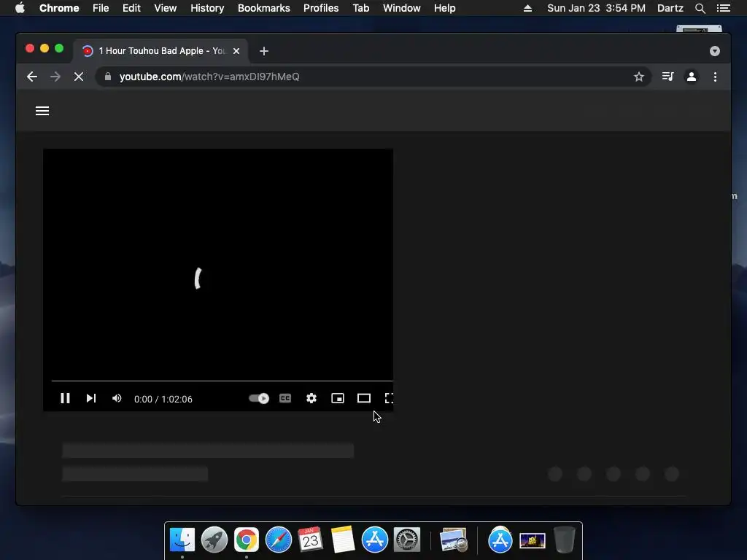Open the Chrome three-dot menu
The height and width of the screenshot is (560, 747).
[715, 77]
